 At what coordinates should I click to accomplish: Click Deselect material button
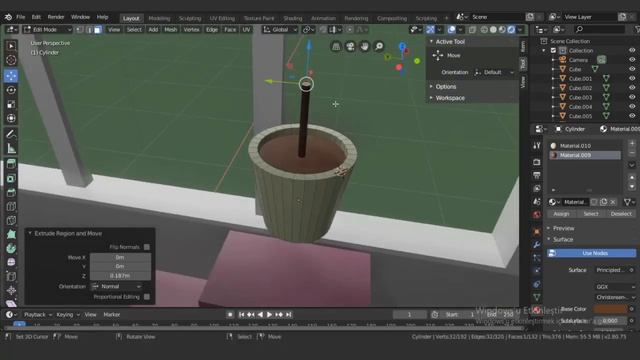(x=621, y=214)
